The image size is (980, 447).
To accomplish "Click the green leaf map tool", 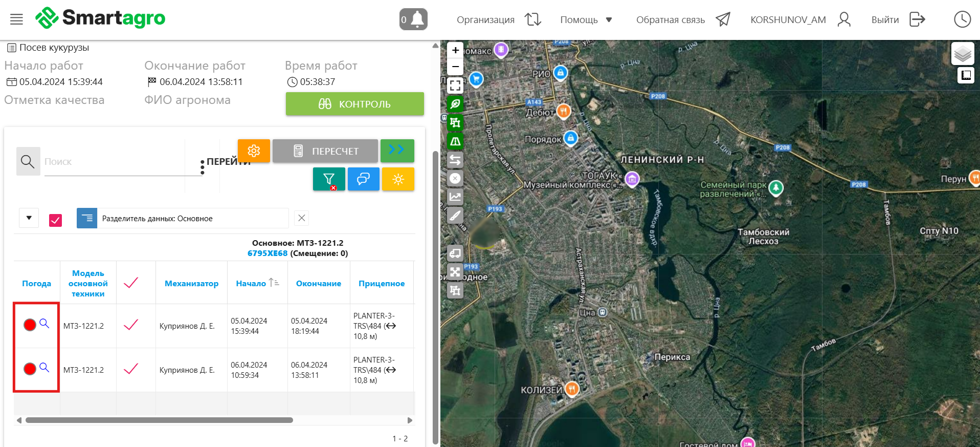I will click(455, 104).
